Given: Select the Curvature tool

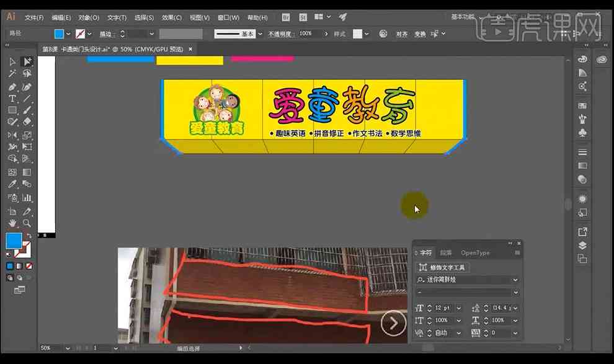Looking at the screenshot, I should pos(27,87).
